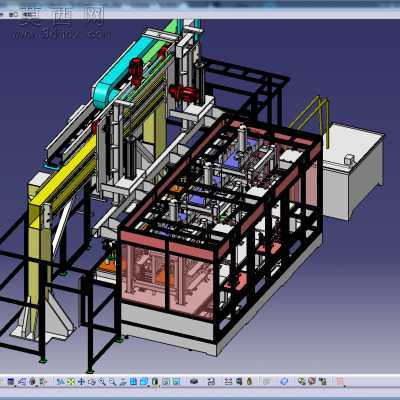Select the Pan view tool
This screenshot has height=400, width=400.
tap(81, 382)
